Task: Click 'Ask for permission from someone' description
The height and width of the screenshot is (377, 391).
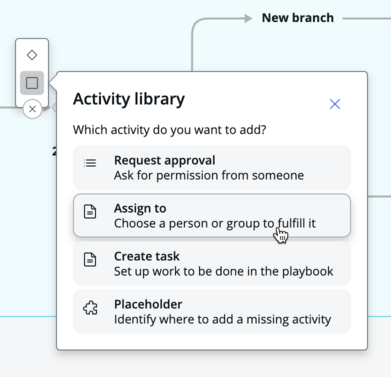Action: [209, 175]
